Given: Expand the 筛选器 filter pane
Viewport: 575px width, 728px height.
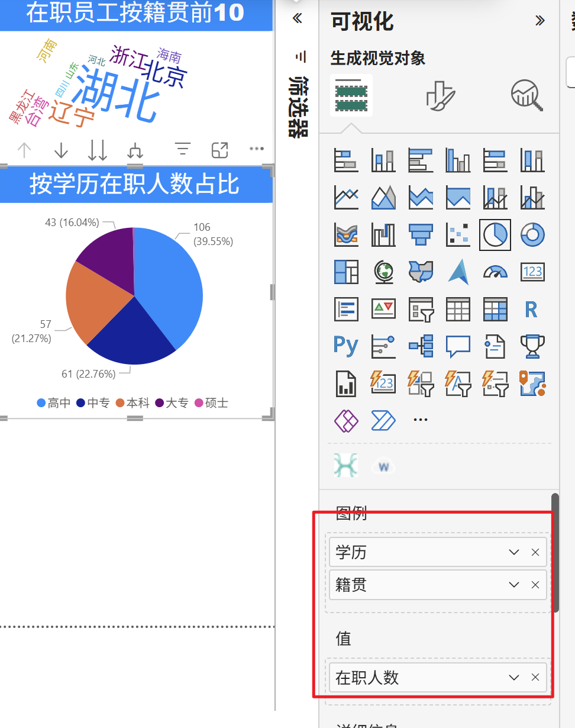Looking at the screenshot, I should (298, 19).
